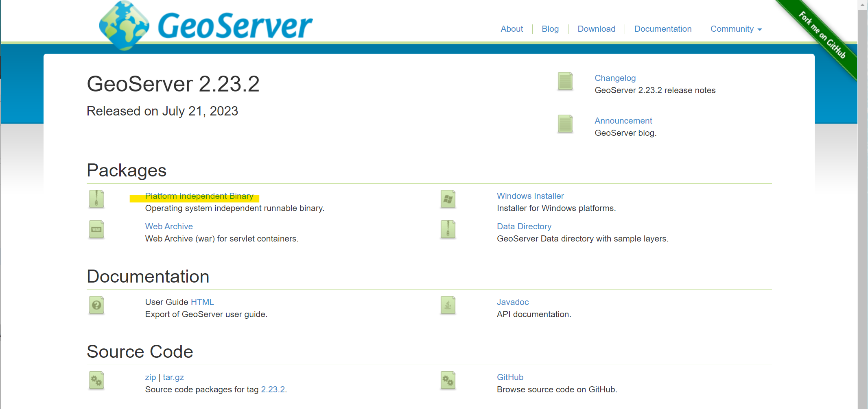Image resolution: width=868 pixels, height=409 pixels.
Task: Click the 'GeoServer blog.' description text
Action: pos(625,133)
